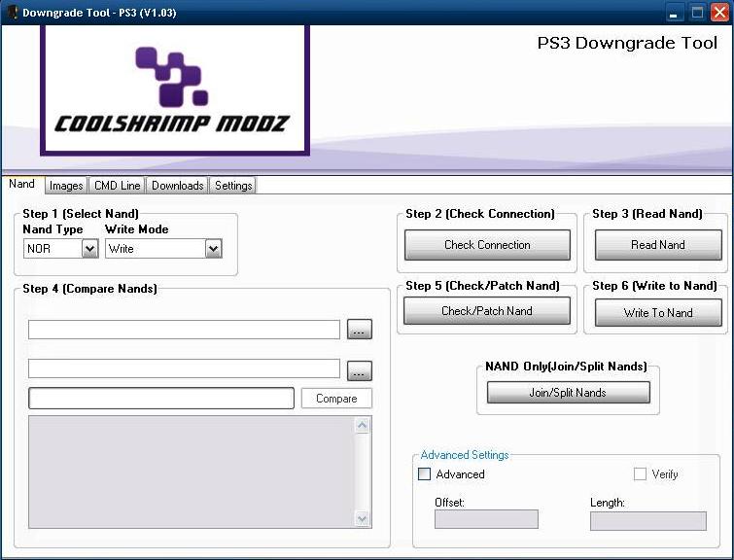734x560 pixels.
Task: Click the Coolshrimp Modz logo image
Action: tap(175, 89)
